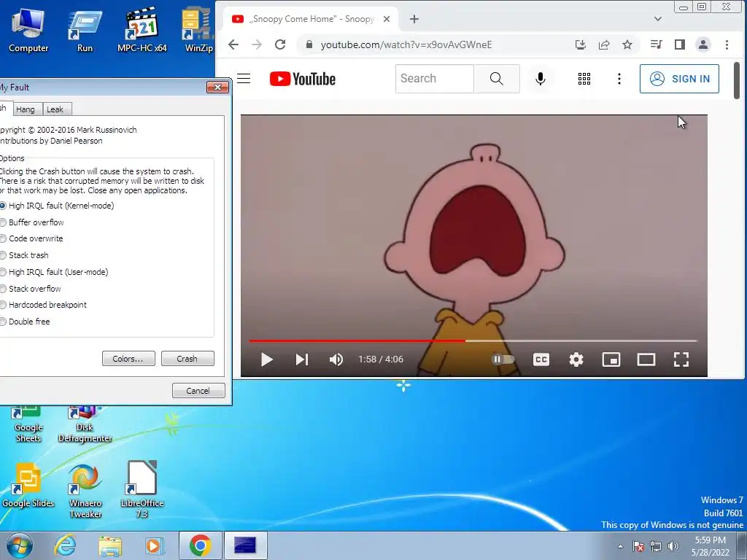Show hidden tray icons arrow

pos(620,546)
